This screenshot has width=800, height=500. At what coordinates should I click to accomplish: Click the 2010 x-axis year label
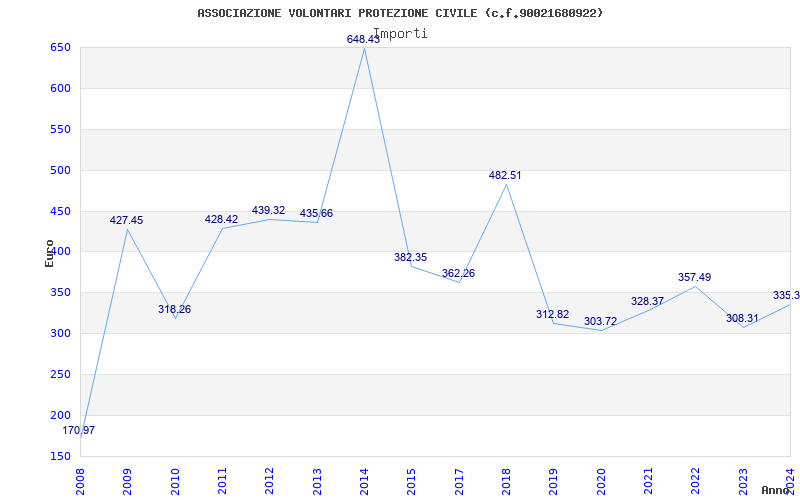[x=175, y=482]
